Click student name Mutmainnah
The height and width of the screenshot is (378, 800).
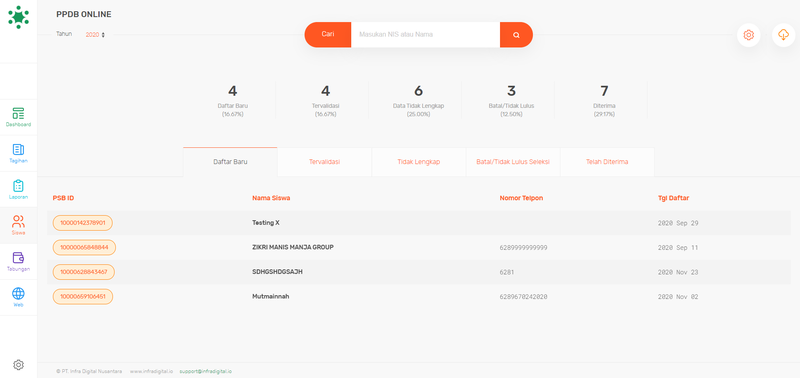pos(270,296)
